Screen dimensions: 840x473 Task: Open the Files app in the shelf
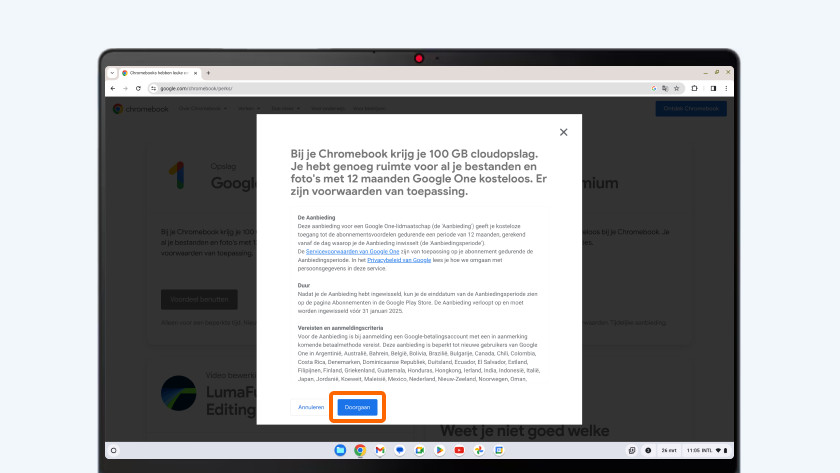coord(340,451)
